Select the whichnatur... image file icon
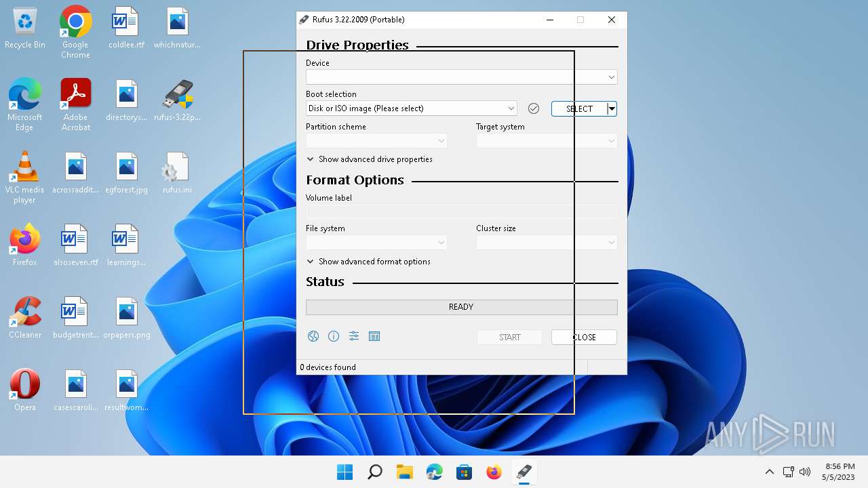Viewport: 868px width, 488px height. [x=177, y=28]
